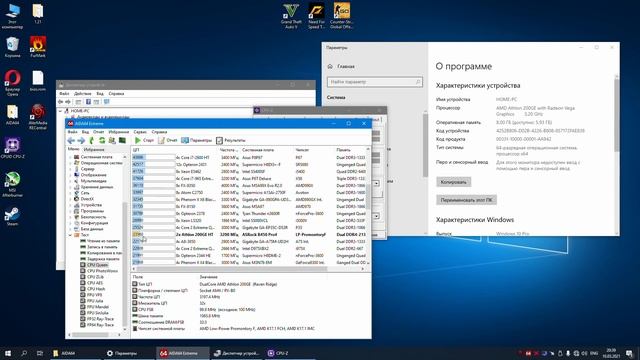Screen dimensions: 640x360
Task: Switch to Диспетчер устройств on taskbar
Action: (x=236, y=353)
